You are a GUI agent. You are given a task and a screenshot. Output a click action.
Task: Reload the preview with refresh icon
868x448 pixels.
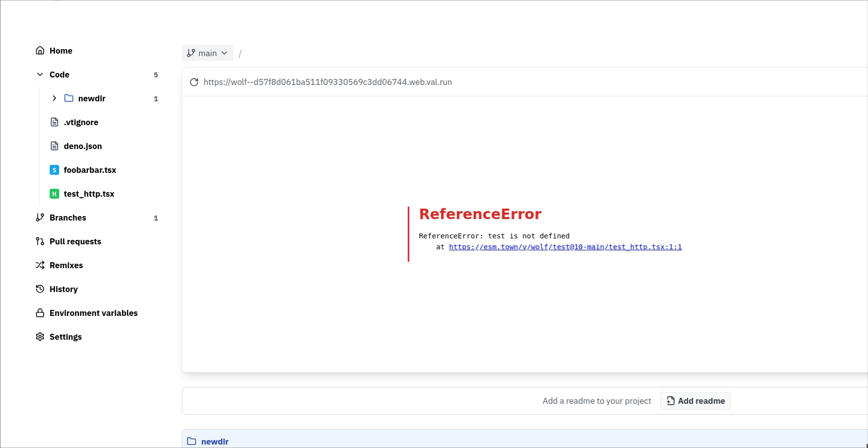(194, 82)
